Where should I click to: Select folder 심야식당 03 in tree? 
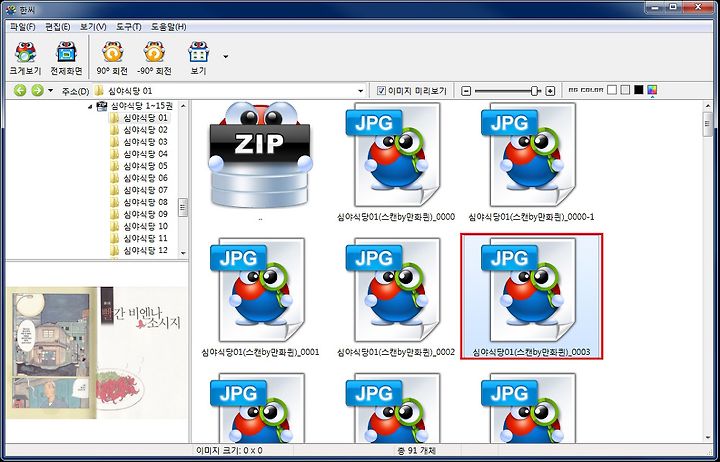coord(145,142)
